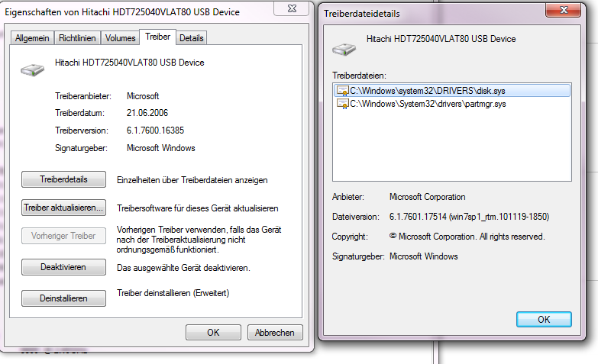The height and width of the screenshot is (364, 598).
Task: Open the Details tab
Action: [192, 38]
